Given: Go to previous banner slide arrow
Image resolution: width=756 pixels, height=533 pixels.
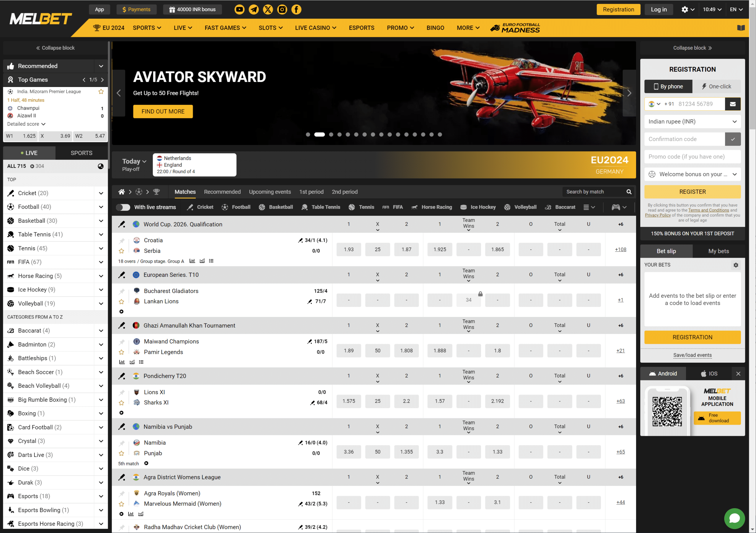Looking at the screenshot, I should pyautogui.click(x=119, y=93).
